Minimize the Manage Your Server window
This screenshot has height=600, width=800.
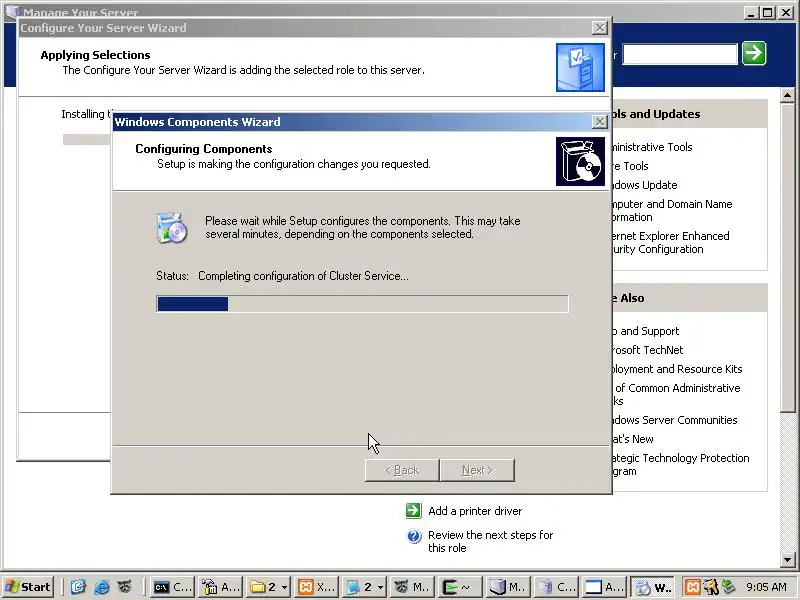[750, 13]
